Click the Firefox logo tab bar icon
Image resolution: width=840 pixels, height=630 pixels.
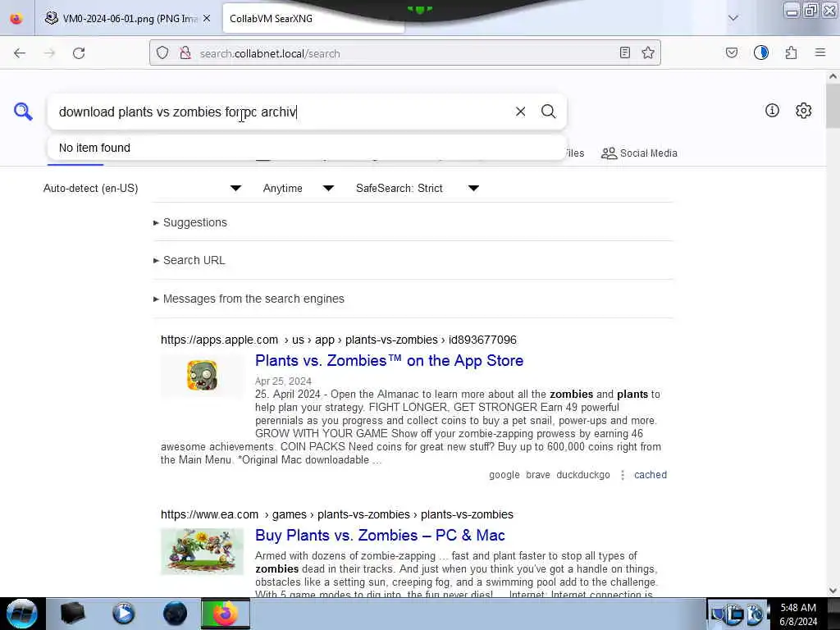(x=16, y=18)
